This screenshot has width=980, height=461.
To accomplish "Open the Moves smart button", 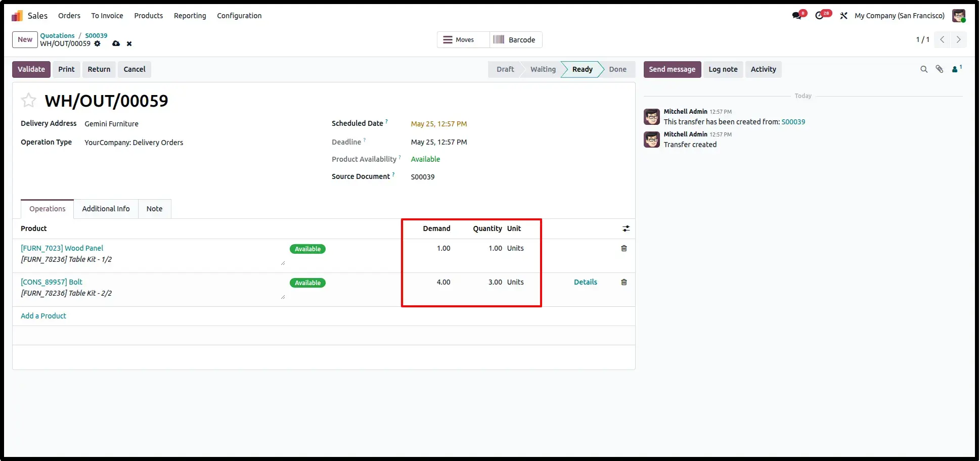I will pos(463,39).
